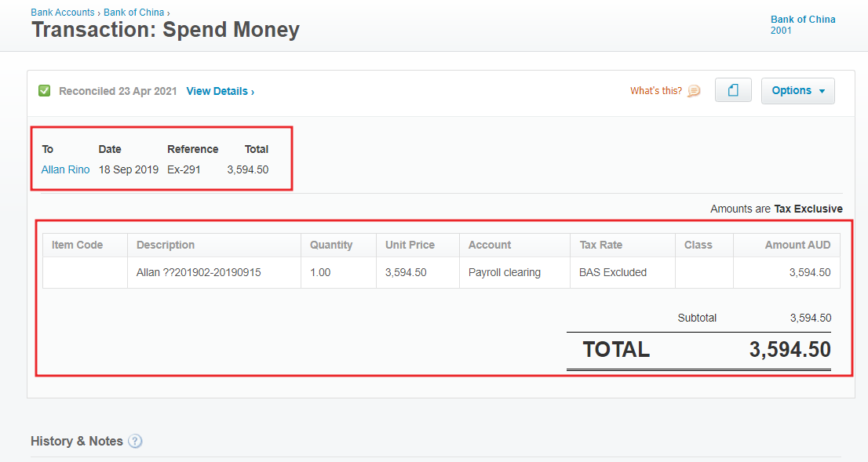The height and width of the screenshot is (462, 868).
Task: Click the What's this? help text
Action: pos(656,91)
